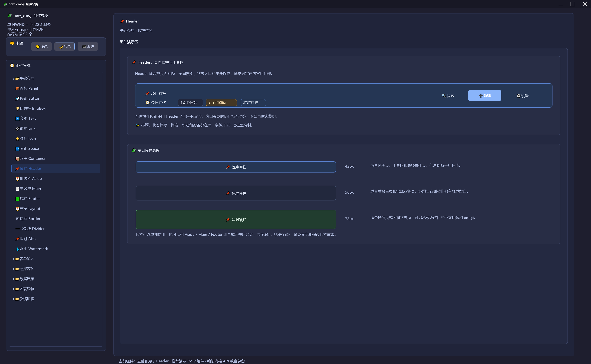The image size is (591, 364).
Task: Select the 深色 dark theme option
Action: [x=65, y=46]
